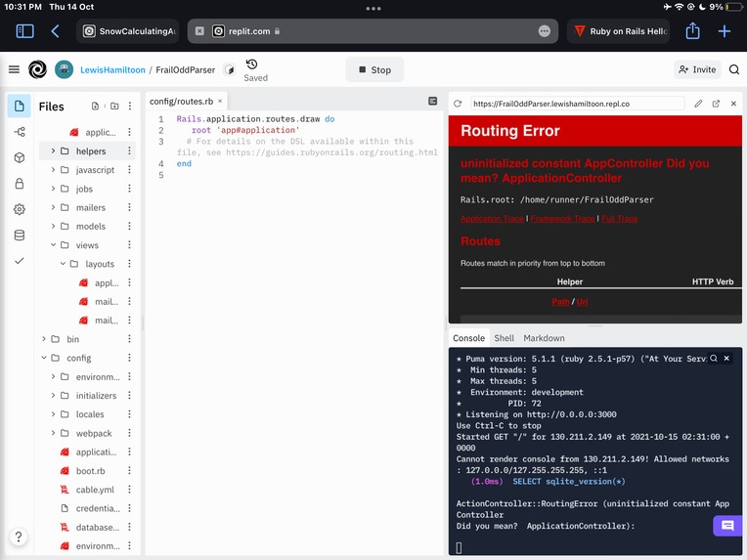Open the Unit tests checkmark icon
The image size is (747, 560).
click(x=20, y=261)
